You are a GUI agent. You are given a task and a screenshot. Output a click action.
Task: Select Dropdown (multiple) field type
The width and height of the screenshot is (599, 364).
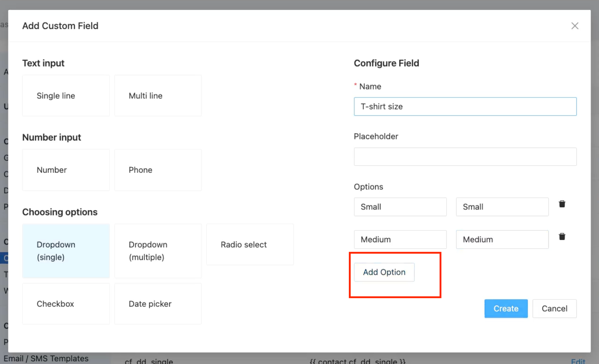[x=158, y=251]
